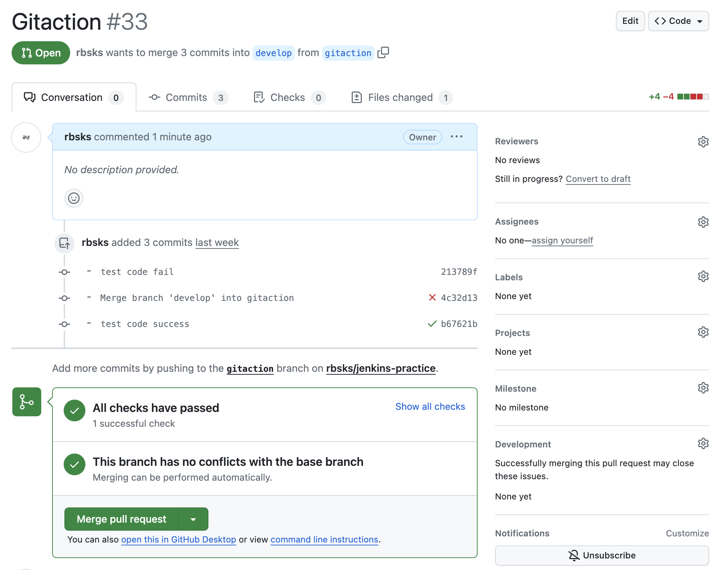This screenshot has width=728, height=570.
Task: Open the Projects gear settings
Action: click(703, 332)
